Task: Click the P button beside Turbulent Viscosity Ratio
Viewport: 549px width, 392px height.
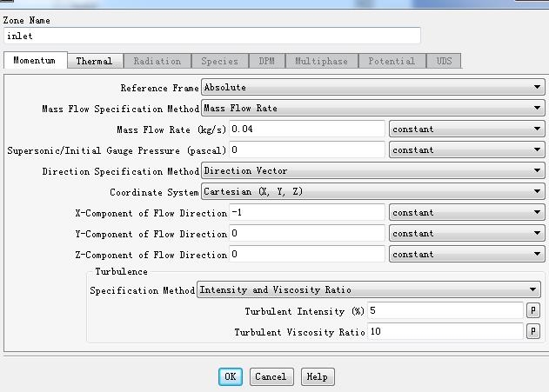Action: click(x=532, y=331)
